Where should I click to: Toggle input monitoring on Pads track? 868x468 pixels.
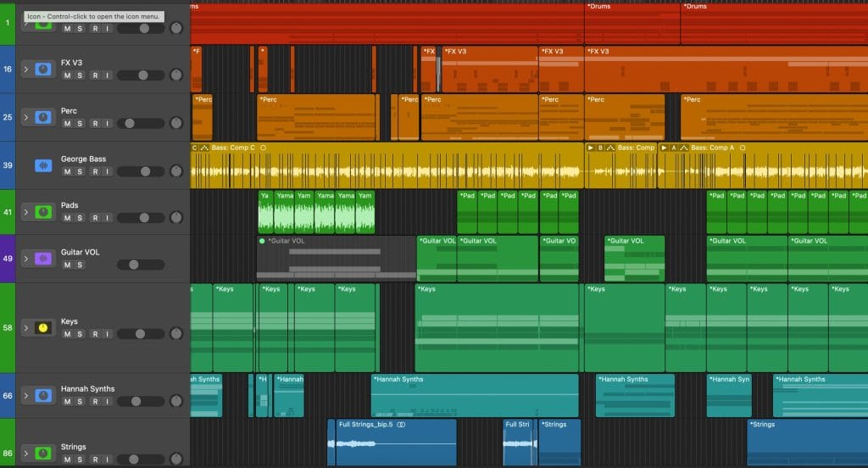pyautogui.click(x=108, y=218)
